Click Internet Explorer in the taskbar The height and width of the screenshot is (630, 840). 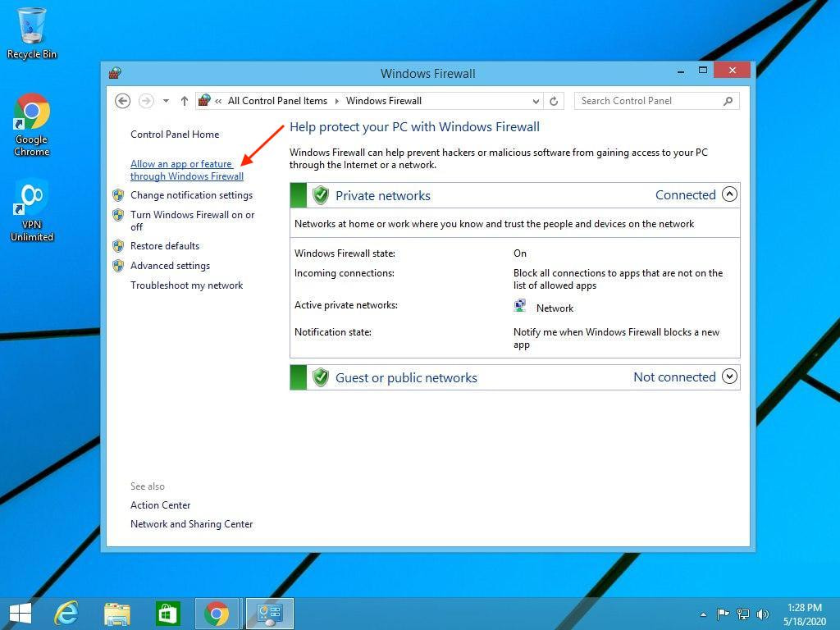(66, 613)
